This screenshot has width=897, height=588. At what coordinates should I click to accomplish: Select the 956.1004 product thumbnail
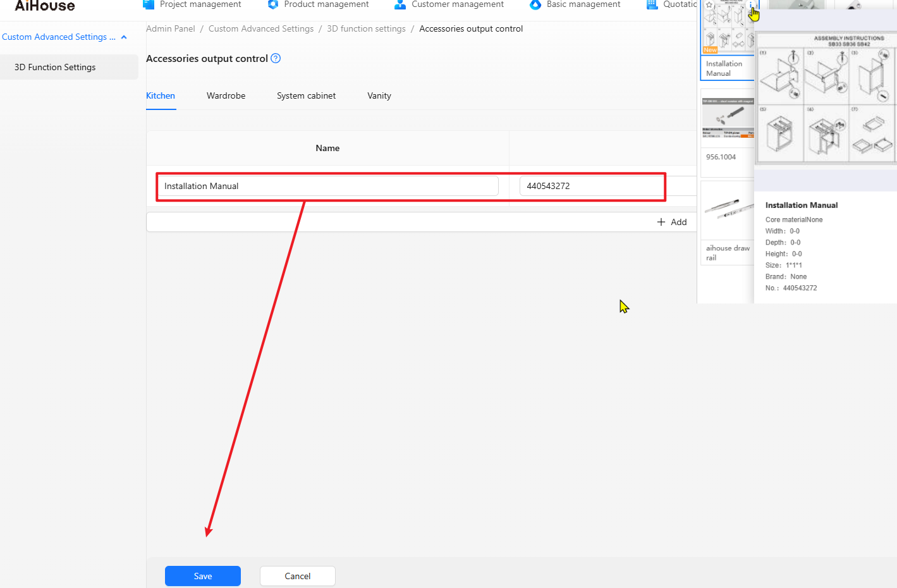pyautogui.click(x=728, y=117)
